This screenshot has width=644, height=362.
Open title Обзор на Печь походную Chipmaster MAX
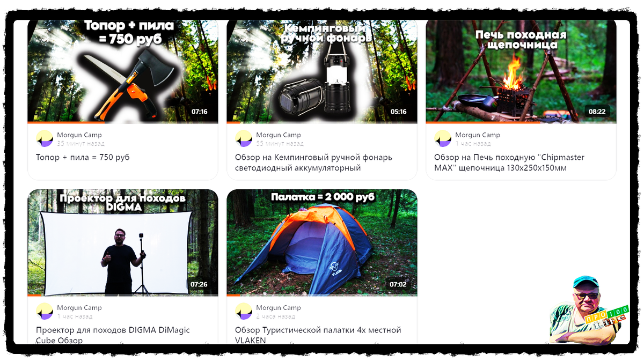(x=509, y=162)
